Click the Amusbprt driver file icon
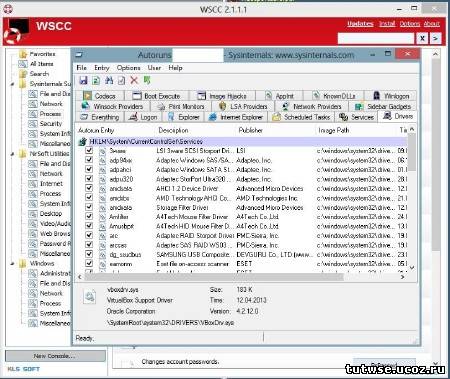450x379 pixels. [103, 226]
